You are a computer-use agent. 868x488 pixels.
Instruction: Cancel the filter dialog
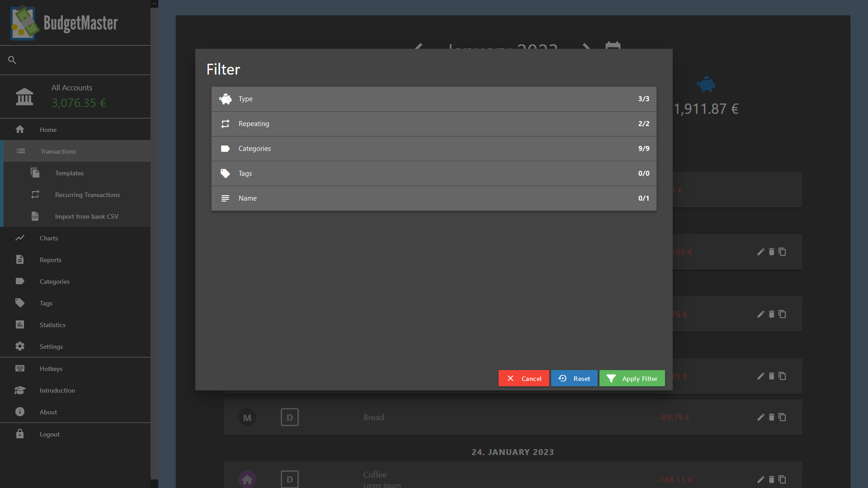pos(524,379)
